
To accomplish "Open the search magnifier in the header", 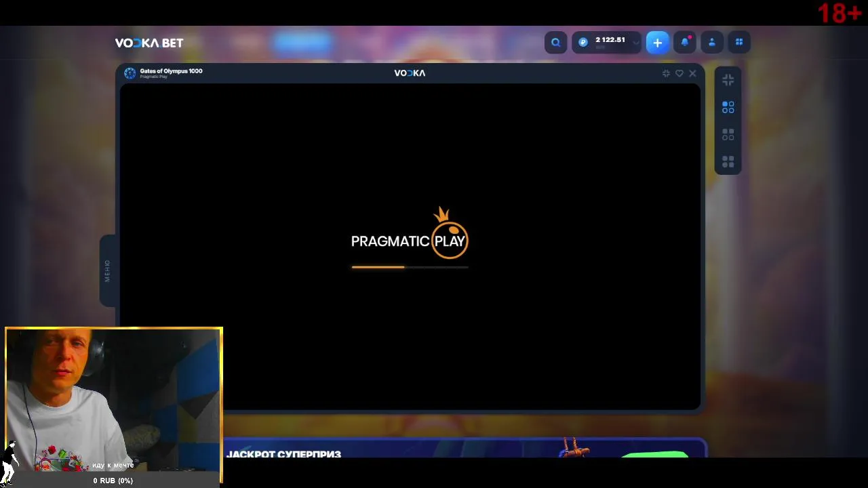I will pos(555,43).
